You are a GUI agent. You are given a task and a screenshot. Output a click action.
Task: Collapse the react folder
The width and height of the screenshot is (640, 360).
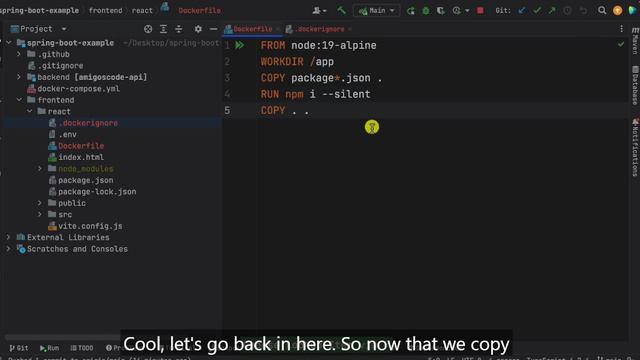coord(29,111)
